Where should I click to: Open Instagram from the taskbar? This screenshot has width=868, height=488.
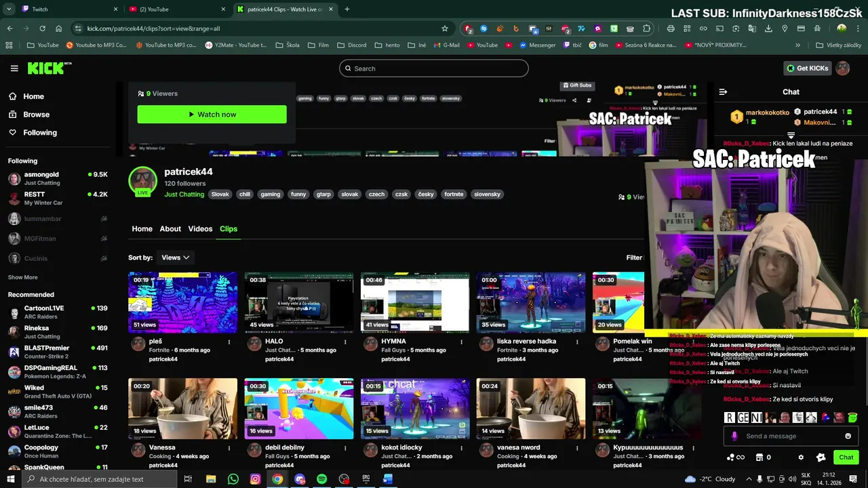coord(255,479)
